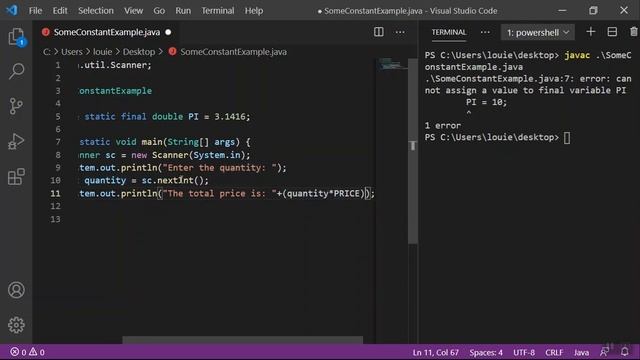Select the Java language mode
640x360 pixels.
(x=581, y=352)
